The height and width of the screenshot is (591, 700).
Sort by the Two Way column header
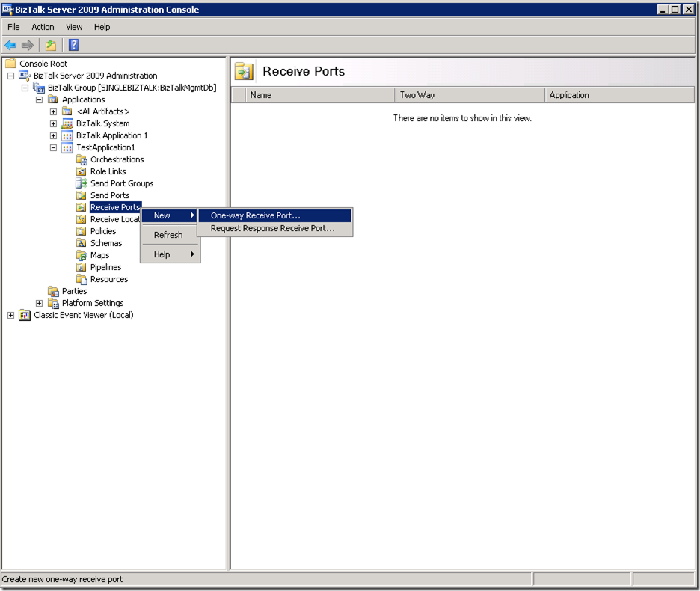coord(470,95)
